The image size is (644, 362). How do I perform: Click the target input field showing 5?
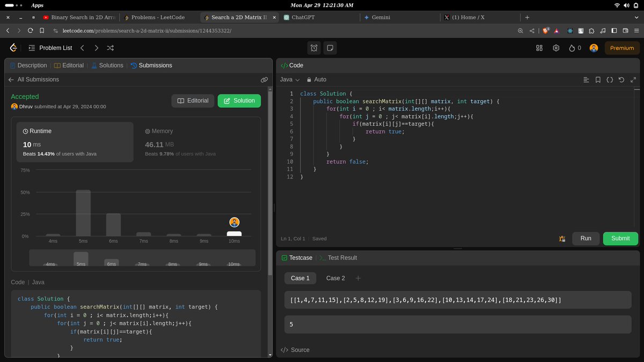click(x=458, y=324)
